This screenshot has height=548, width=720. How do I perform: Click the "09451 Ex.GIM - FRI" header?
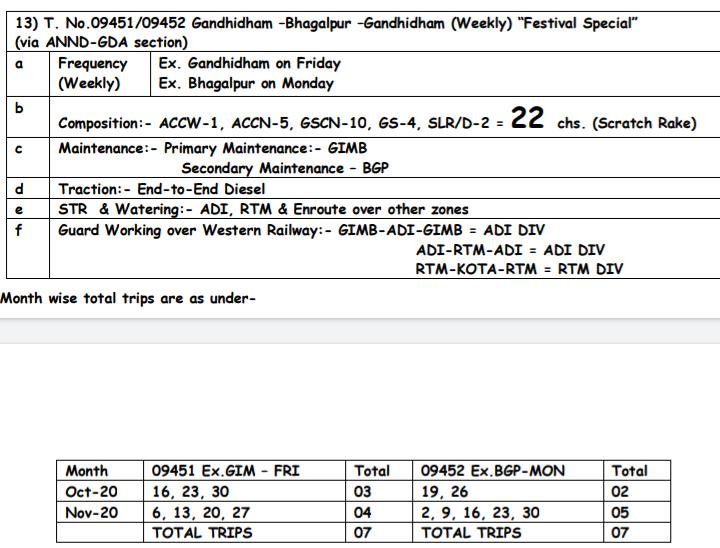coord(225,470)
